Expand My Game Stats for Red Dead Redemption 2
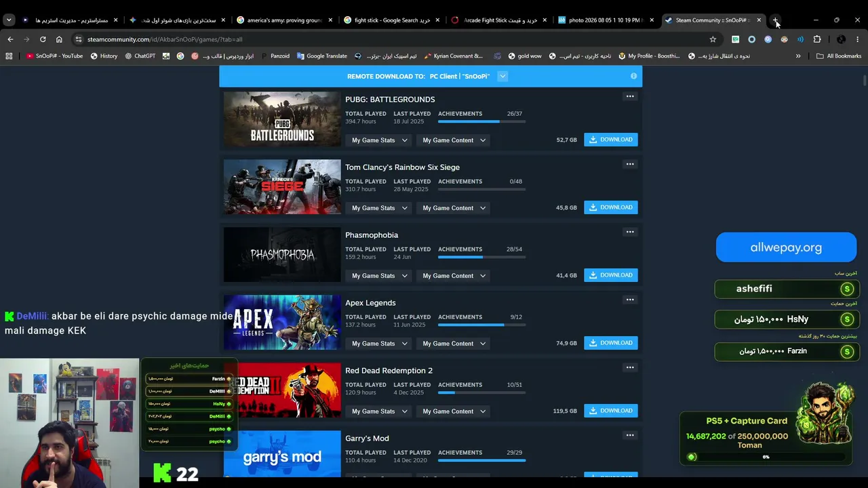 pyautogui.click(x=379, y=411)
